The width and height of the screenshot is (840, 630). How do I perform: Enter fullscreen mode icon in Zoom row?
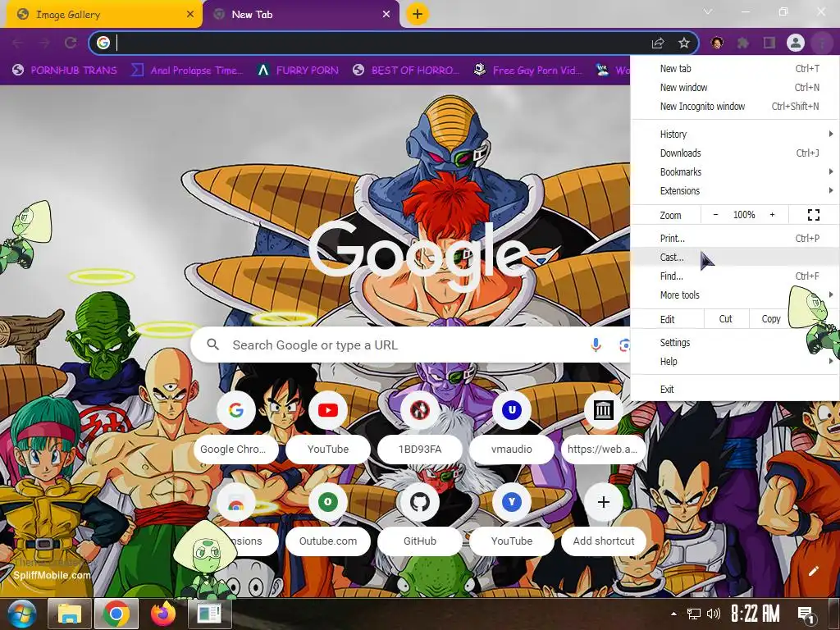pyautogui.click(x=813, y=215)
